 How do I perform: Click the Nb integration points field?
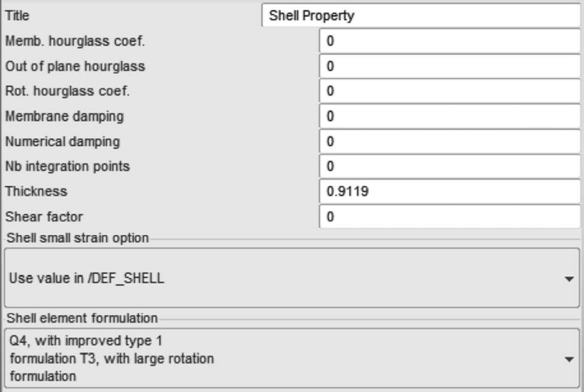tap(449, 166)
